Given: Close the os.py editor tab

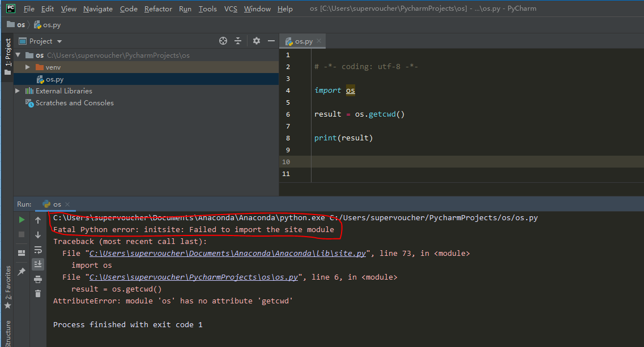Looking at the screenshot, I should tap(319, 41).
